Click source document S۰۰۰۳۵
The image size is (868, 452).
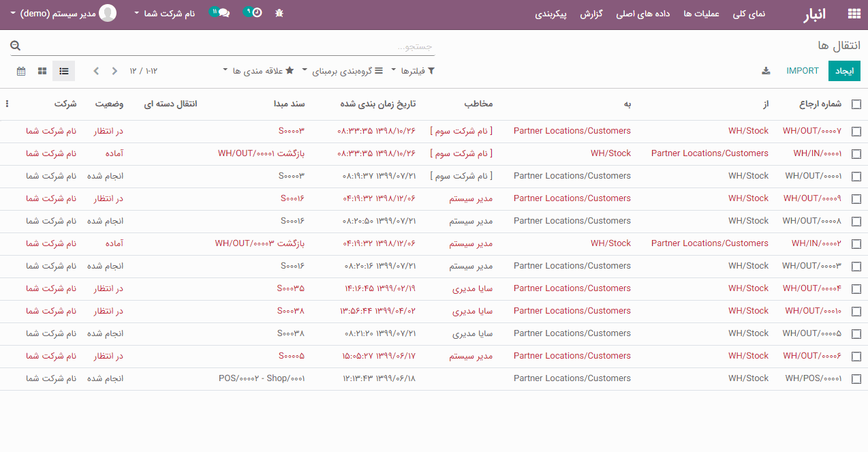pyautogui.click(x=291, y=288)
